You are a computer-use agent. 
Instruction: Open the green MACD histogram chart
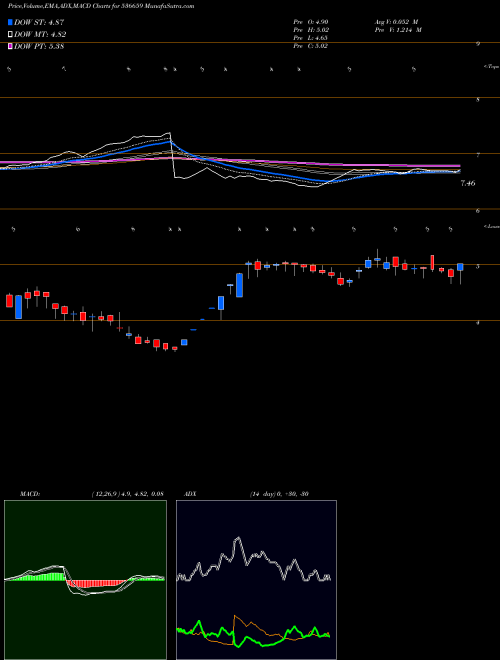click(85, 580)
